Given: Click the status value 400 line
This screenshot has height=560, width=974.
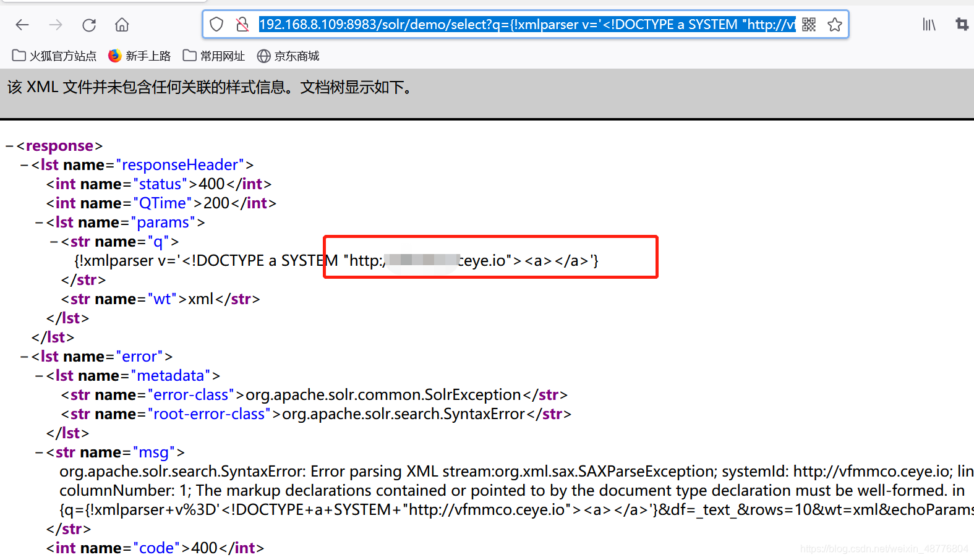Looking at the screenshot, I should pyautogui.click(x=159, y=184).
